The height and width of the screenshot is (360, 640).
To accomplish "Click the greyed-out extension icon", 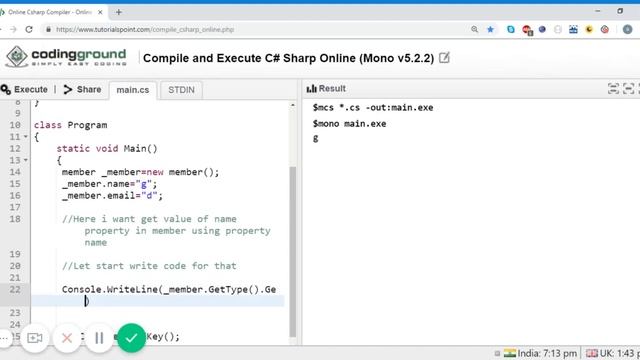I will 558,29.
